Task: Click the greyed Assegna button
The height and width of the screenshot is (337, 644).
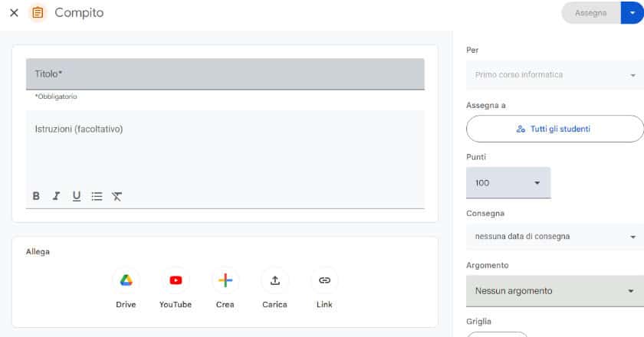Action: pos(590,13)
